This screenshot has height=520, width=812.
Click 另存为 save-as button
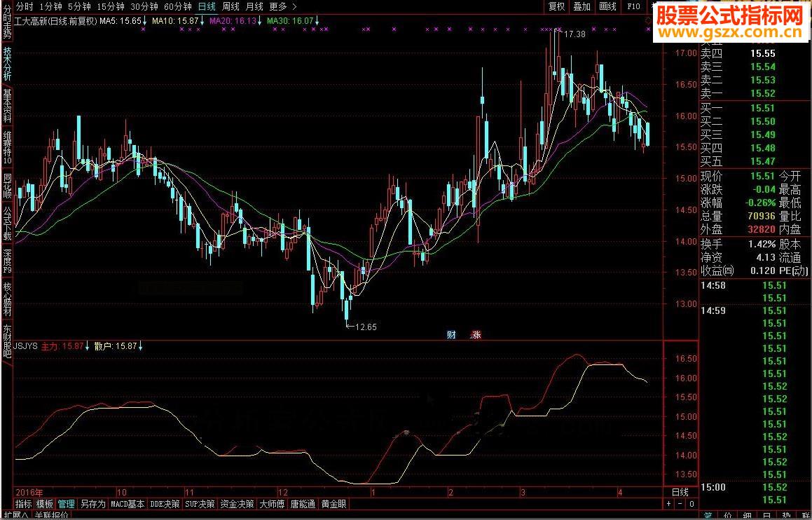(x=93, y=504)
